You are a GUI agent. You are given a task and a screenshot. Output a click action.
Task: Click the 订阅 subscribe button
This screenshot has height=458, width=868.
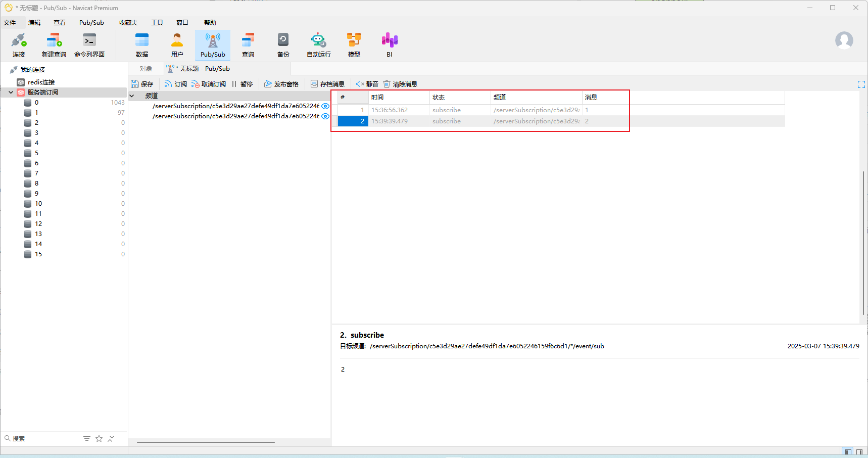(176, 84)
